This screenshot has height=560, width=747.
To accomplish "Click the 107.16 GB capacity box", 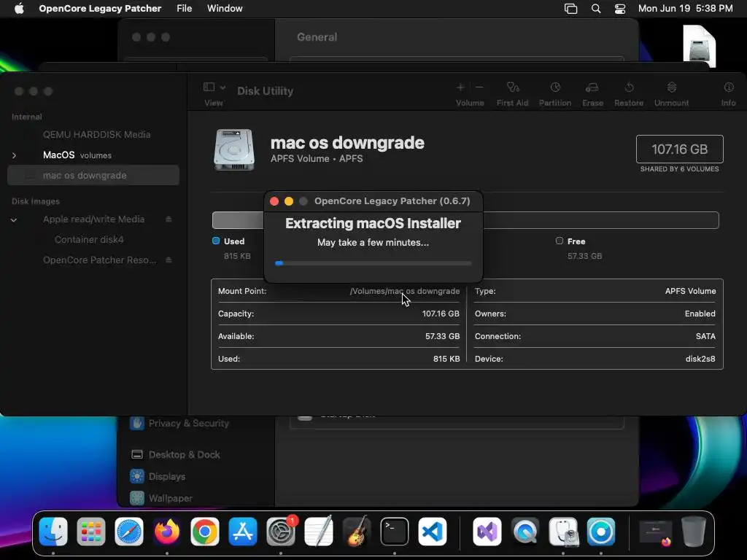I will pyautogui.click(x=679, y=149).
